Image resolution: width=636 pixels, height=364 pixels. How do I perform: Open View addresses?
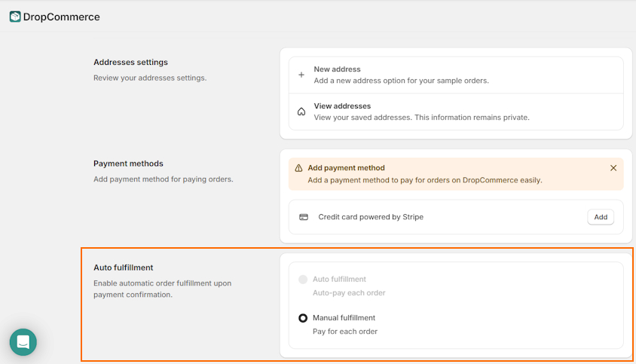tap(456, 112)
